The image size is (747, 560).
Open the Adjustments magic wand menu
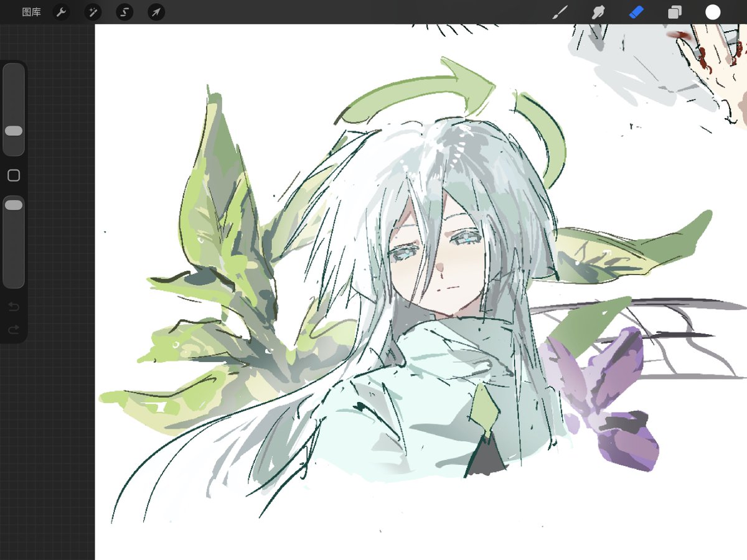click(93, 12)
